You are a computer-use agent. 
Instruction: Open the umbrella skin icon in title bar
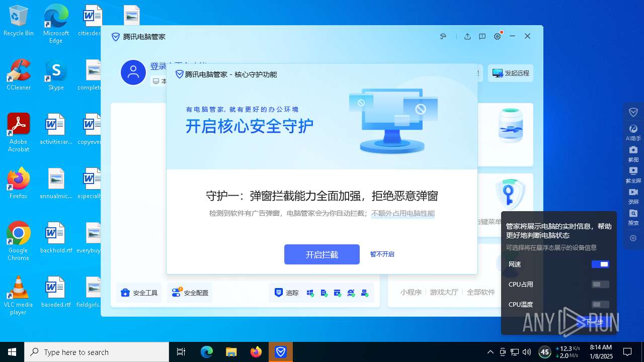(x=443, y=36)
